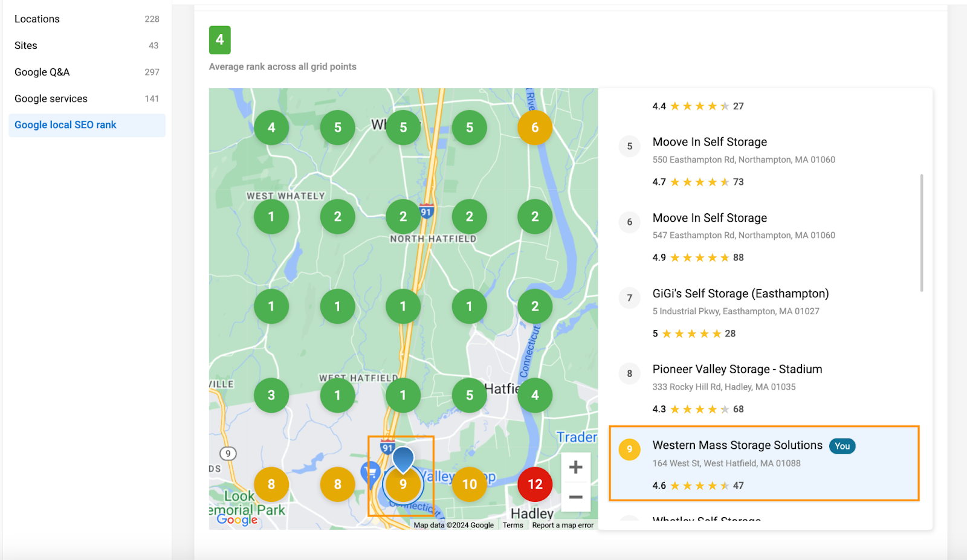Click the You badge
This screenshot has width=967, height=560.
point(842,446)
